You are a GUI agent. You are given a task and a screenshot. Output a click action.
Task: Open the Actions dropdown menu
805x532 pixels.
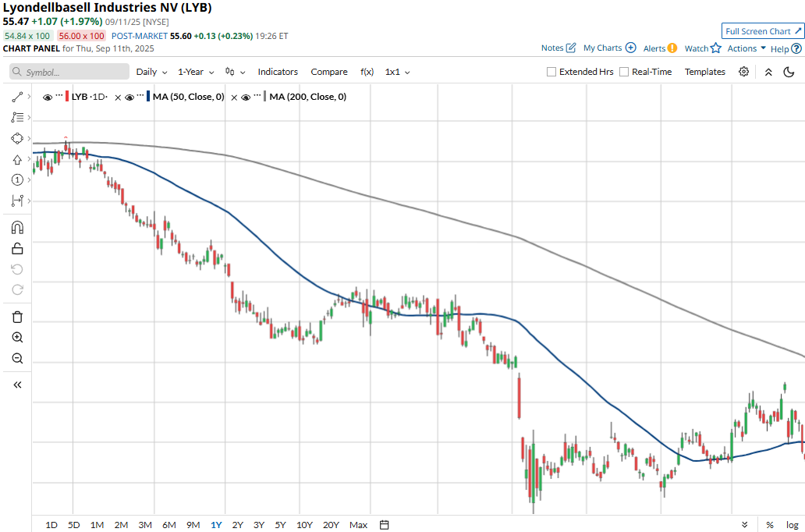(747, 48)
